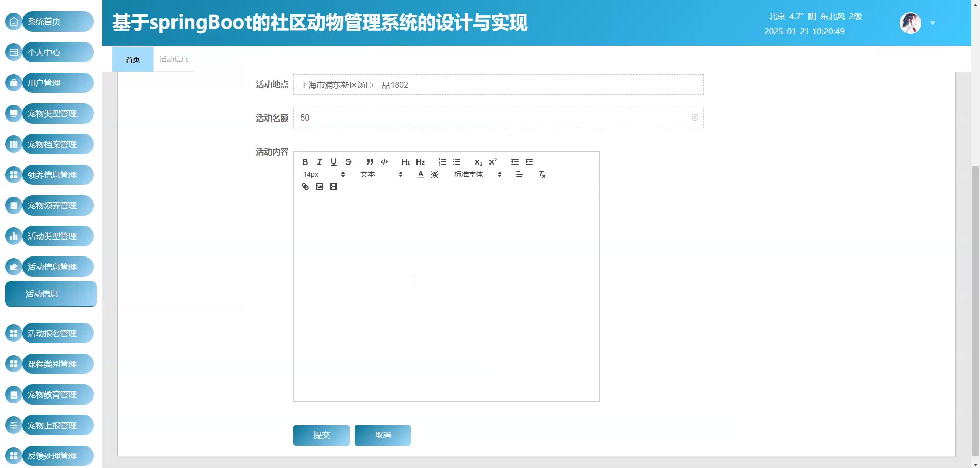Switch to the 活动信息 tab
Screen dimensions: 980x468
click(x=174, y=59)
